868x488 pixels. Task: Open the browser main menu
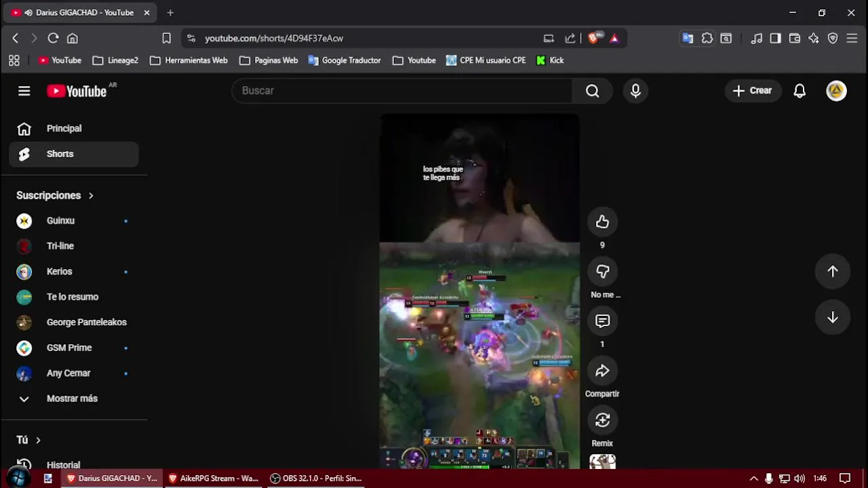(x=852, y=39)
